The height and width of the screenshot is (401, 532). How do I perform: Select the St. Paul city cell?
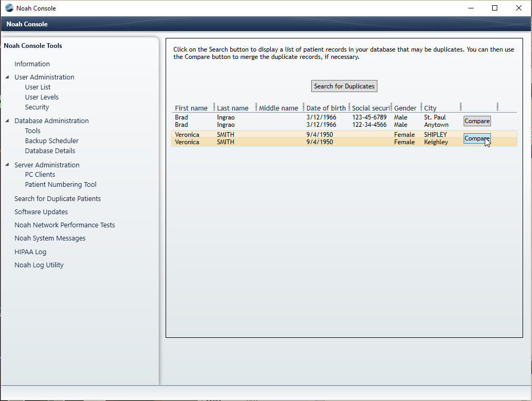tap(435, 117)
